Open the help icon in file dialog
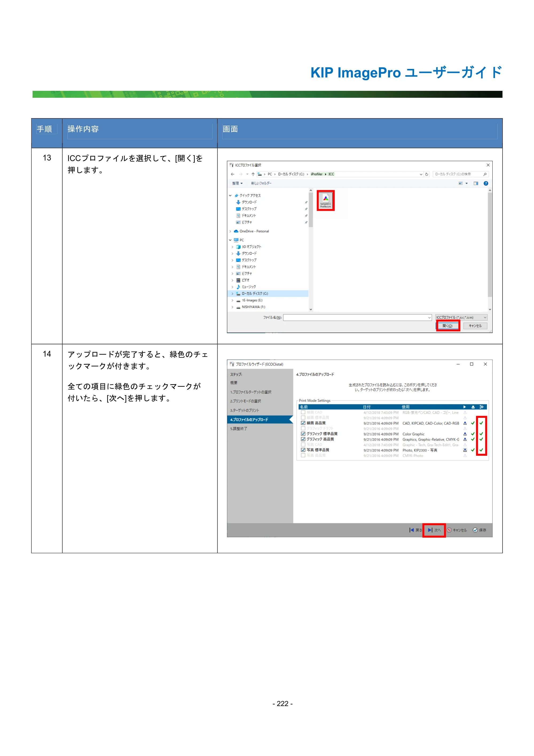534x756 pixels. 486,184
